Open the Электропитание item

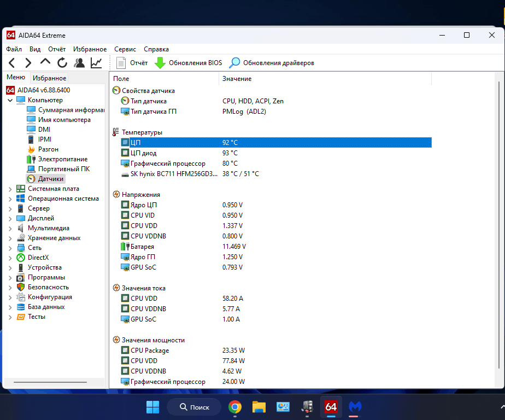(57, 159)
